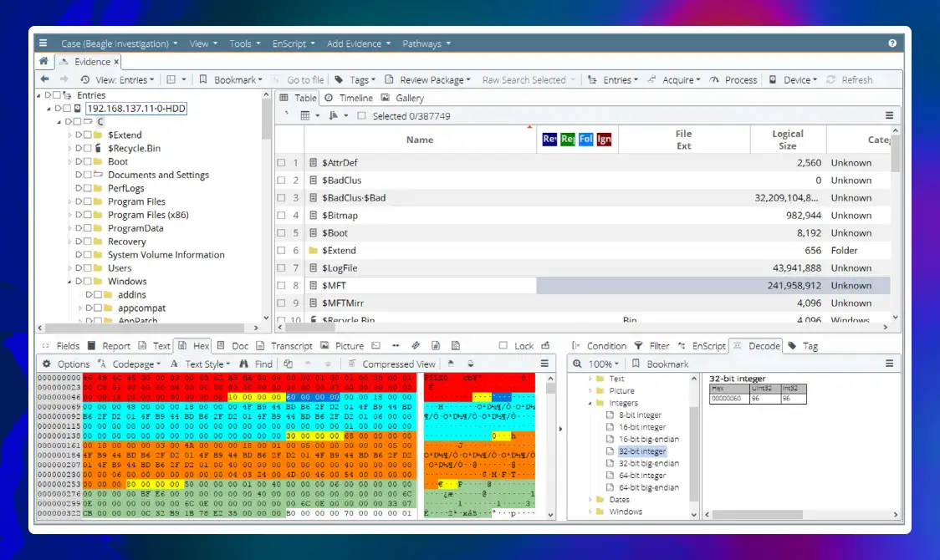Viewport: 940px width, 560px height.
Task: Navigate back with the blue arrow
Action: 45,79
